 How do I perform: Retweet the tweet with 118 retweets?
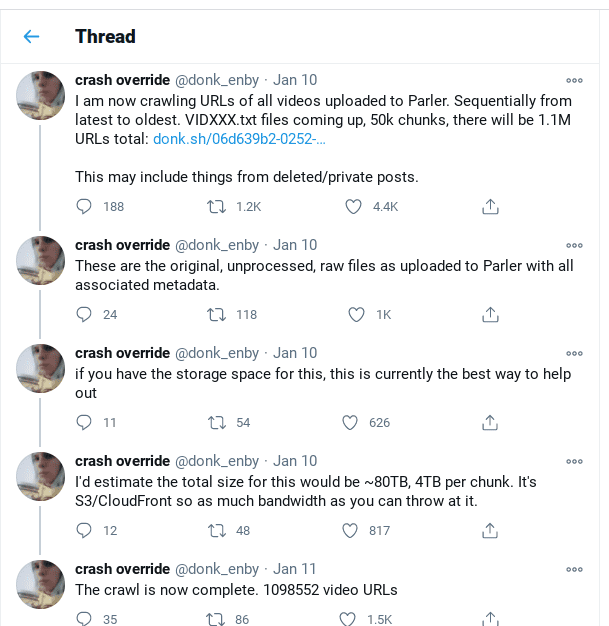click(215, 314)
